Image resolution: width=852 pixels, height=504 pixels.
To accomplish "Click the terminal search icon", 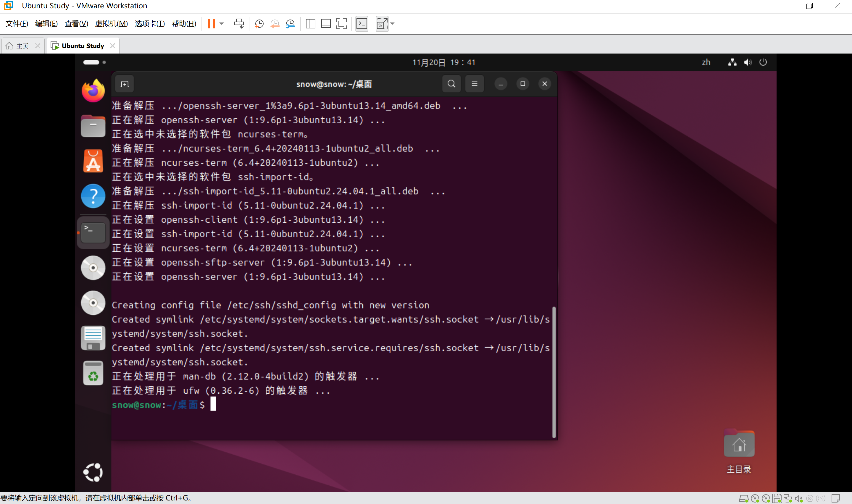I will coord(451,83).
